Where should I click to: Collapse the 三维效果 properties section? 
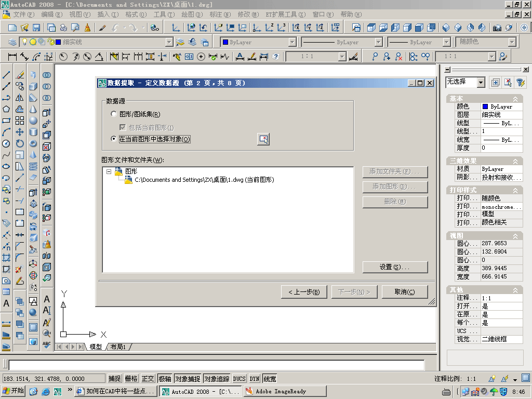515,161
